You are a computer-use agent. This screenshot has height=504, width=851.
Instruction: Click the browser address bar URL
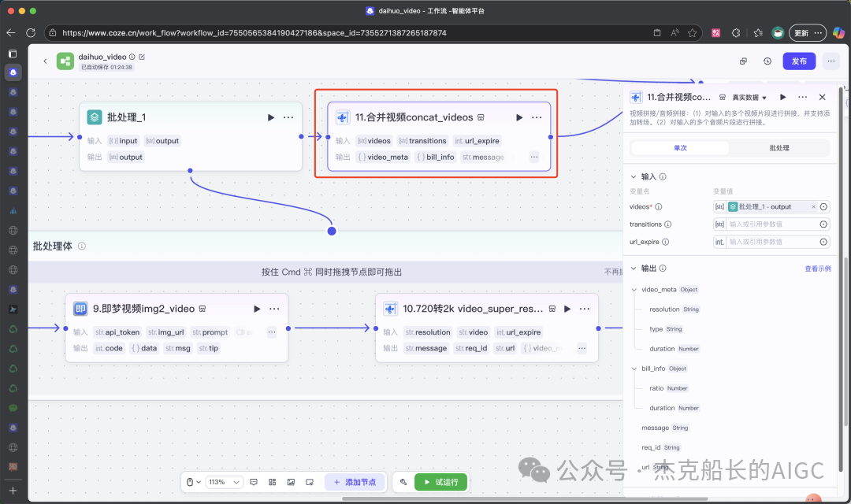tap(254, 33)
